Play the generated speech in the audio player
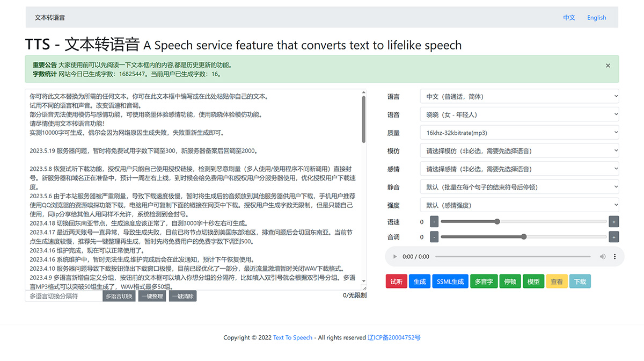Viewport: 644px width, 361px height. coord(395,256)
